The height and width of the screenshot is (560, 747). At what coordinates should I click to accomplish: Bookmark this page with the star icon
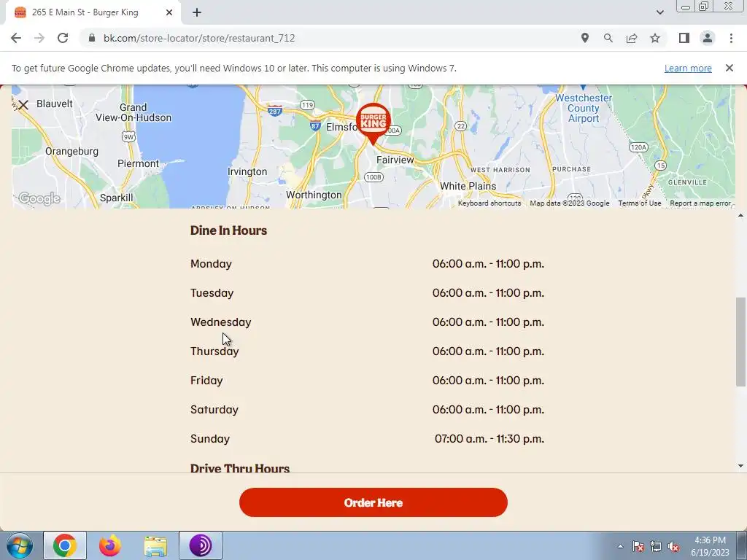655,38
